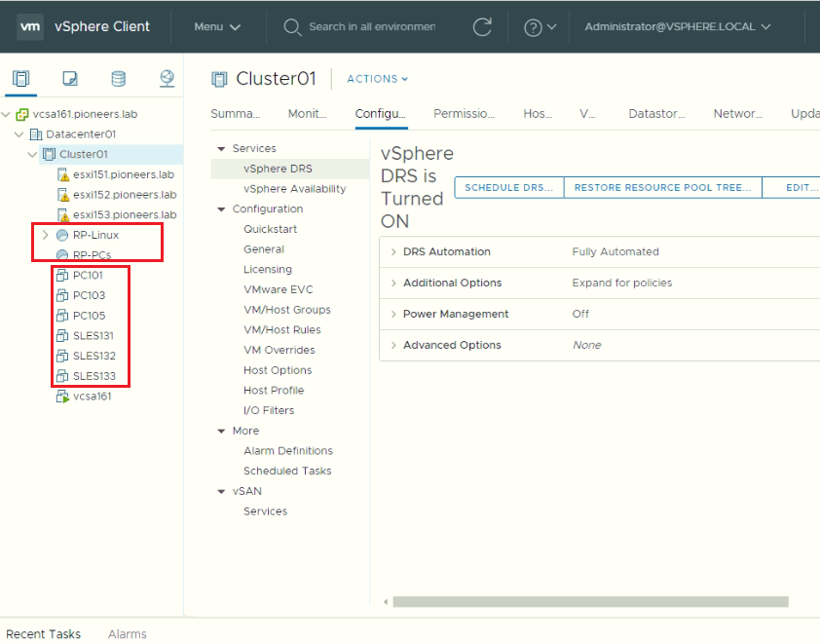Open VM/Host Rules configuration
The height and width of the screenshot is (644, 820).
click(x=282, y=330)
